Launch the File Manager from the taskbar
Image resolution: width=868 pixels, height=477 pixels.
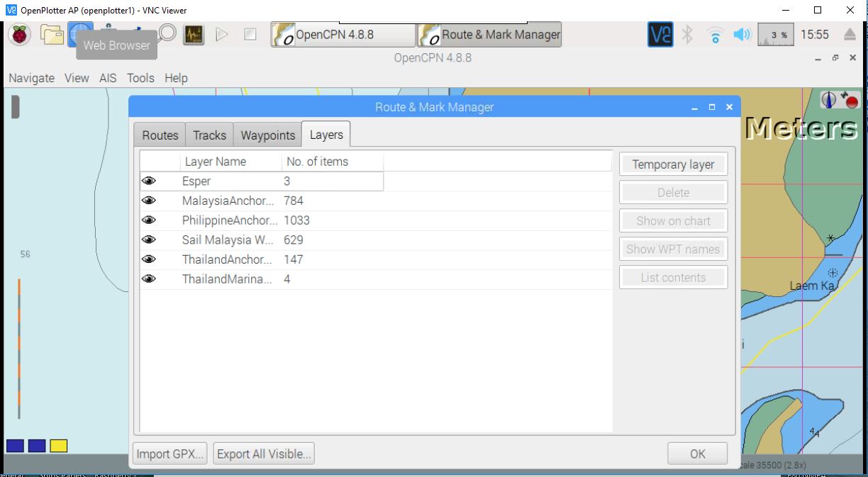(51, 34)
